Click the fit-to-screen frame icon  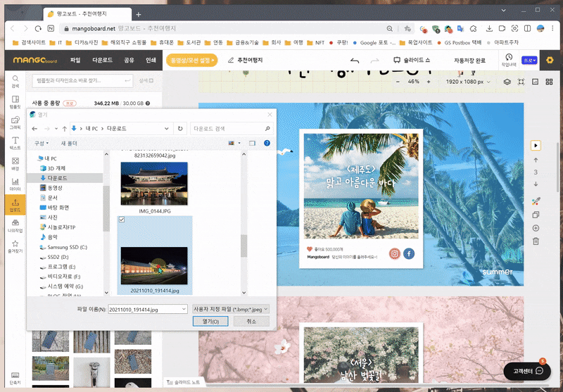tap(521, 82)
